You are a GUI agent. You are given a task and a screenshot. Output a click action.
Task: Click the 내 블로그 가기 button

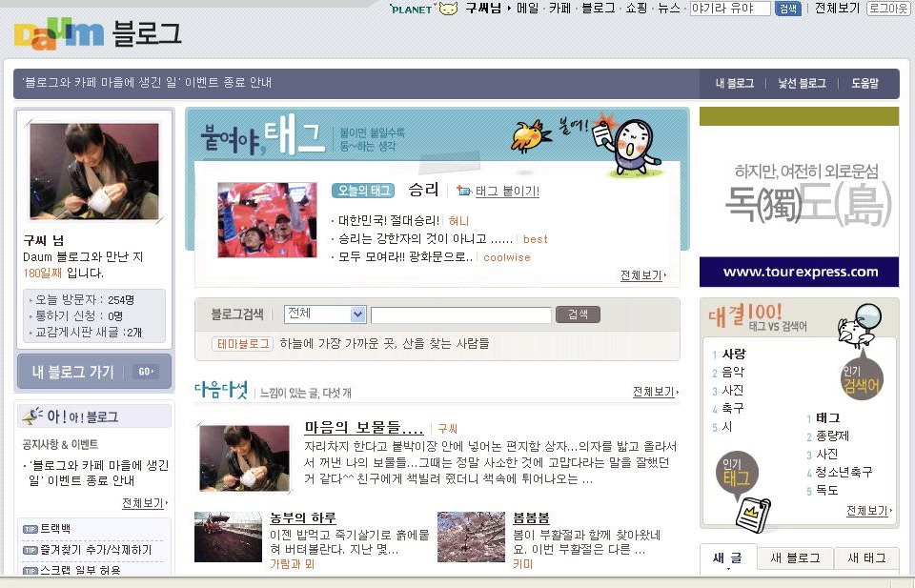(94, 372)
